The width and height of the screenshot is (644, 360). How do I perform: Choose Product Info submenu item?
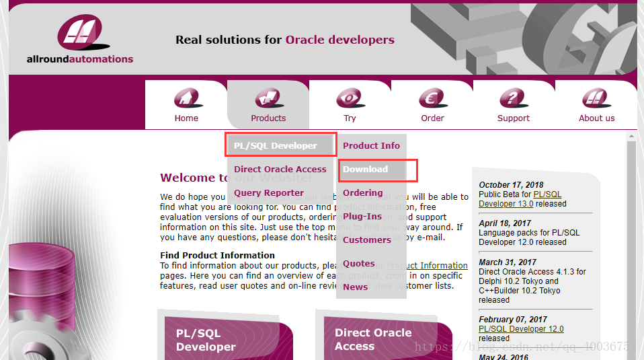pyautogui.click(x=371, y=145)
